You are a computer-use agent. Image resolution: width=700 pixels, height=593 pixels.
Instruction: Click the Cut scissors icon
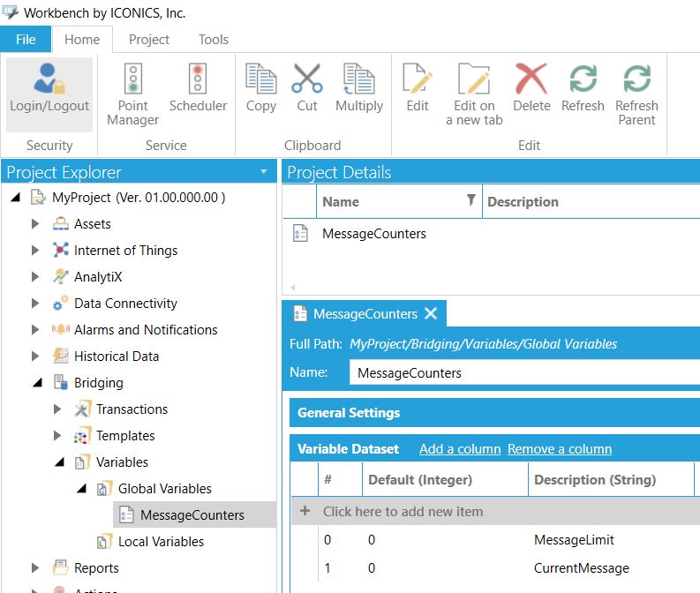pyautogui.click(x=306, y=79)
